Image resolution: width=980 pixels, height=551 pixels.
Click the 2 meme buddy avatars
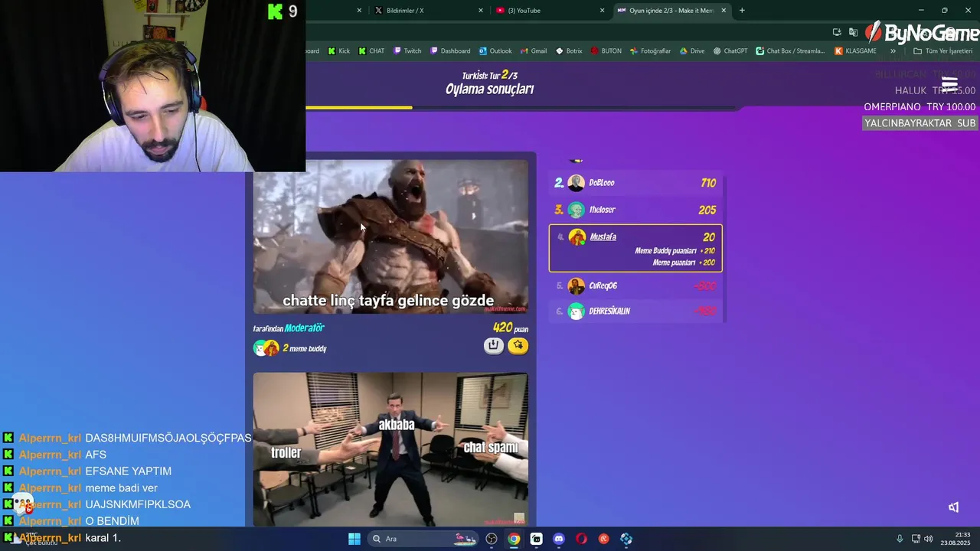tap(266, 348)
